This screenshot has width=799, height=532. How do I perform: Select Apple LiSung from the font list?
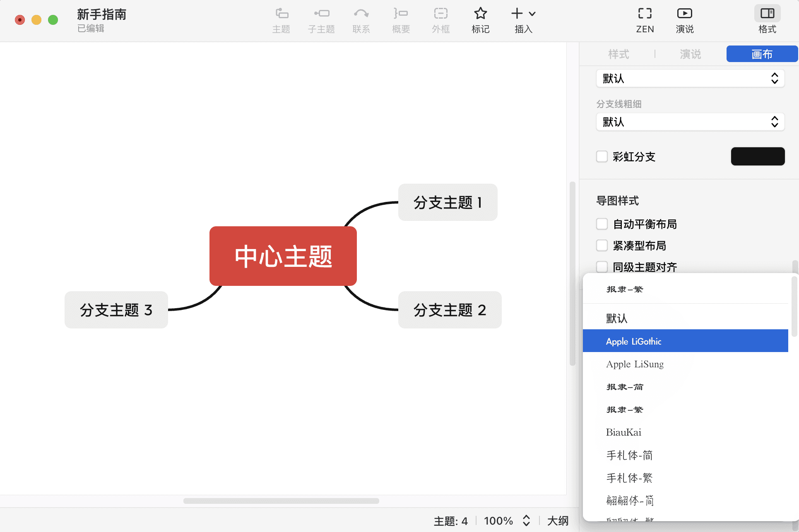(634, 364)
